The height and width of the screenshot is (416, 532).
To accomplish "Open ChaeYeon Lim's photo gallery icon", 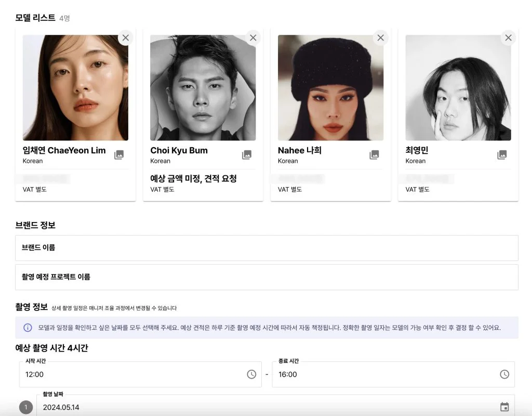I will (x=119, y=154).
